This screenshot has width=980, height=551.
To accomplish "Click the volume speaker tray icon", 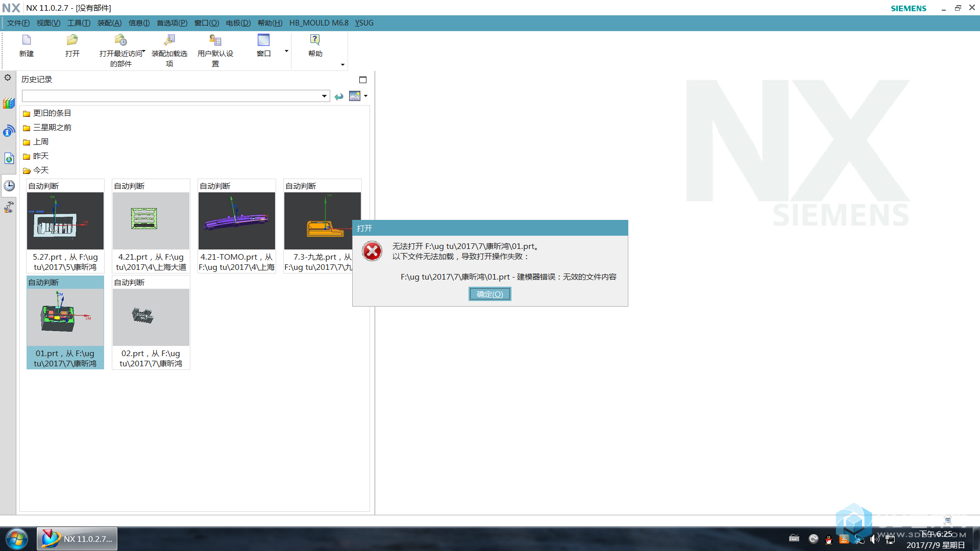I will click(x=874, y=539).
